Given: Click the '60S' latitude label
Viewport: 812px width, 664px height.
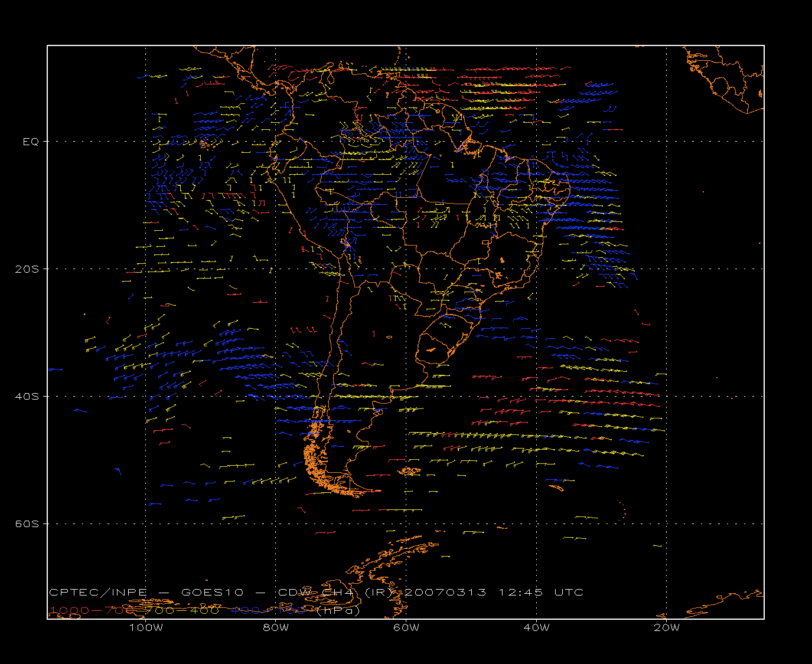Looking at the screenshot, I should pos(27,524).
